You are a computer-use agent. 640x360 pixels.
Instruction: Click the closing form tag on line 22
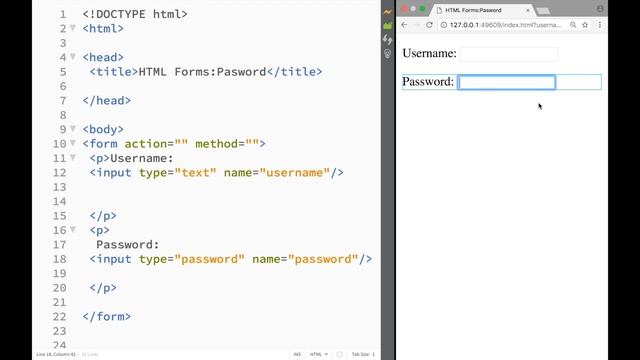(x=107, y=317)
